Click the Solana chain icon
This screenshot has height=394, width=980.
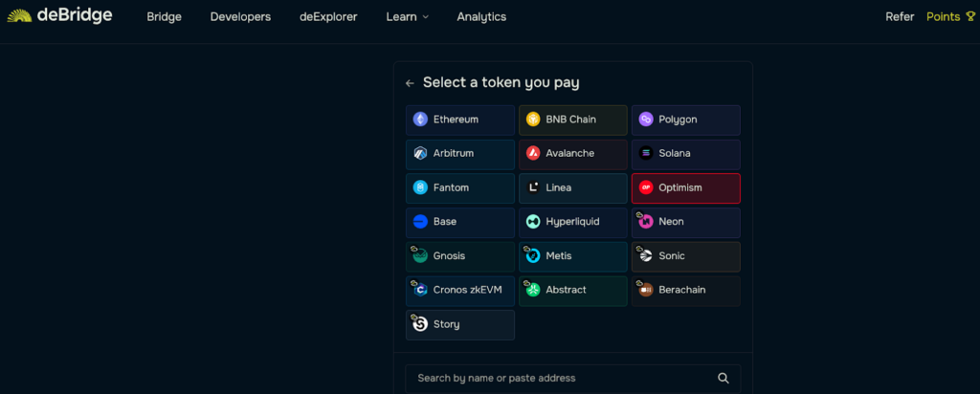[646, 154]
